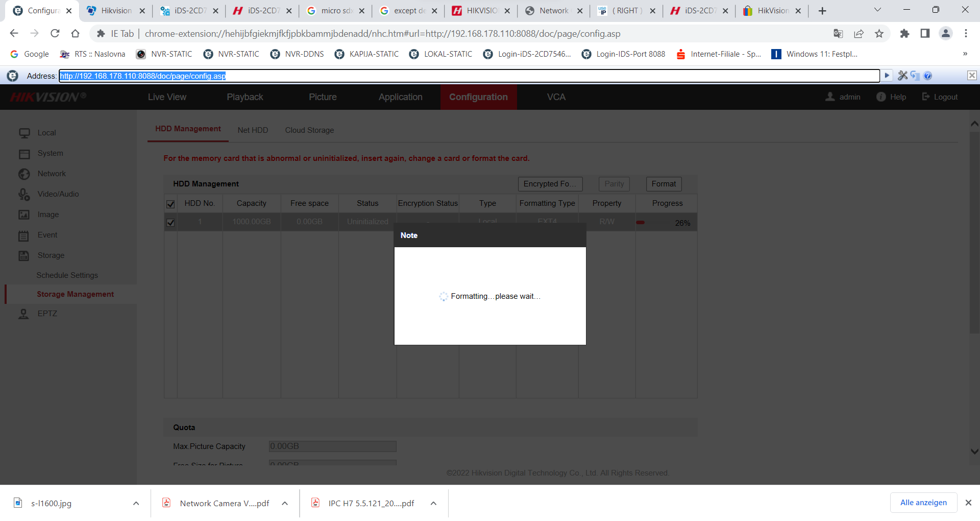Bookmark this page with star icon
980x521 pixels.
click(x=879, y=34)
